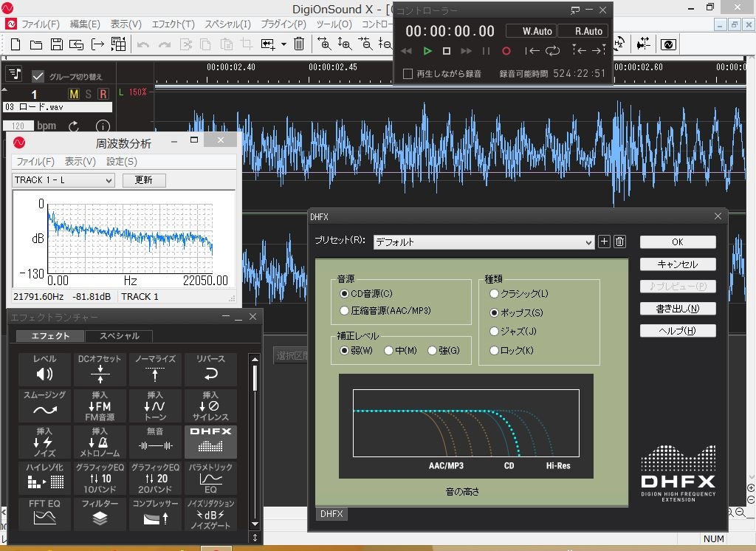Launch the Compressor effect
Viewport: 756px width, 551px height.
tap(155, 514)
